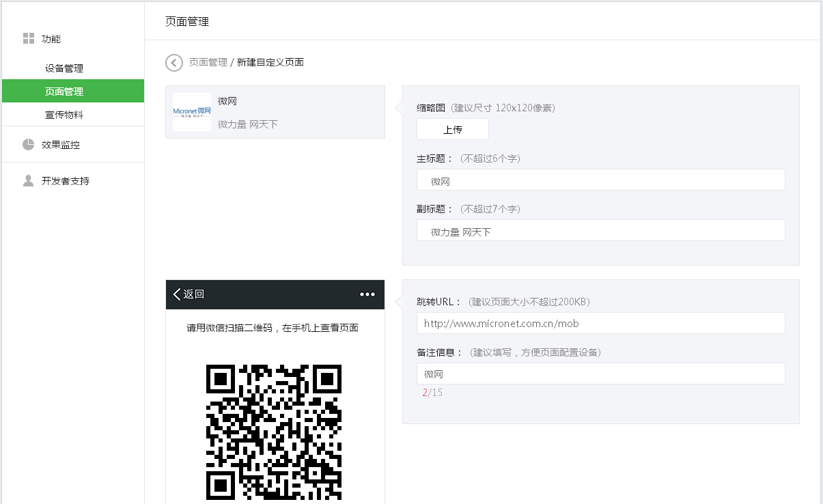Click the 2/15 character counter
The height and width of the screenshot is (504, 823).
click(432, 393)
